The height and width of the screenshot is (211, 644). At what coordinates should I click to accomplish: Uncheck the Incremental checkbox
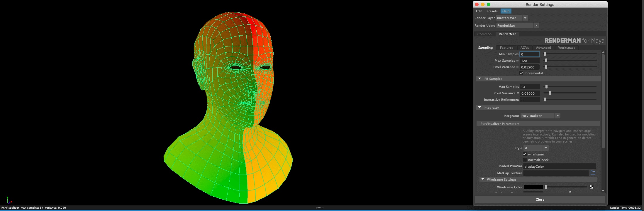[x=521, y=73]
